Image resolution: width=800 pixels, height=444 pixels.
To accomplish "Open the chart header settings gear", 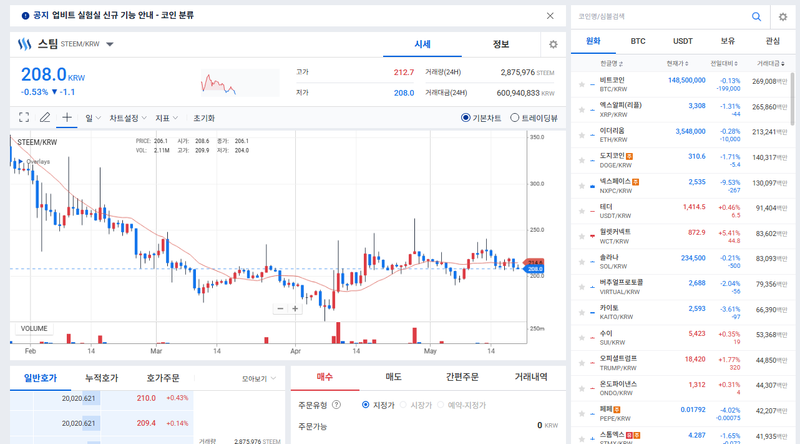I will pyautogui.click(x=553, y=44).
